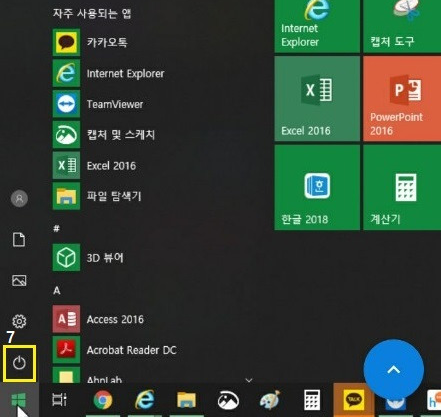
Task: Click the 캡처 도구 tile
Action: click(402, 26)
